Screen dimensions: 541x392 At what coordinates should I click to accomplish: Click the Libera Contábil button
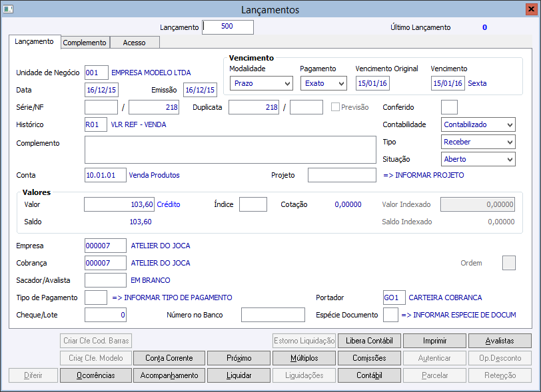pos(369,341)
